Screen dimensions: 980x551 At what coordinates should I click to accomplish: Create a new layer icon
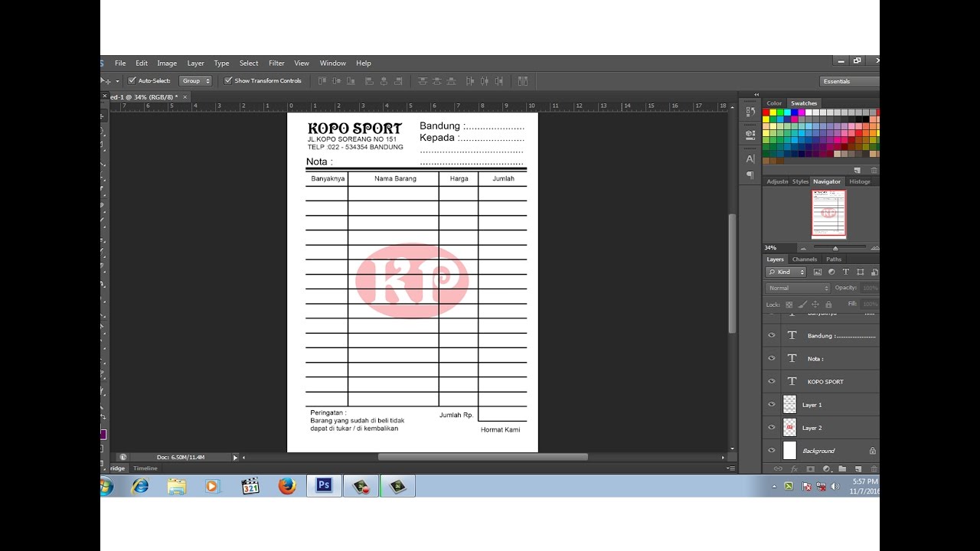pos(858,468)
